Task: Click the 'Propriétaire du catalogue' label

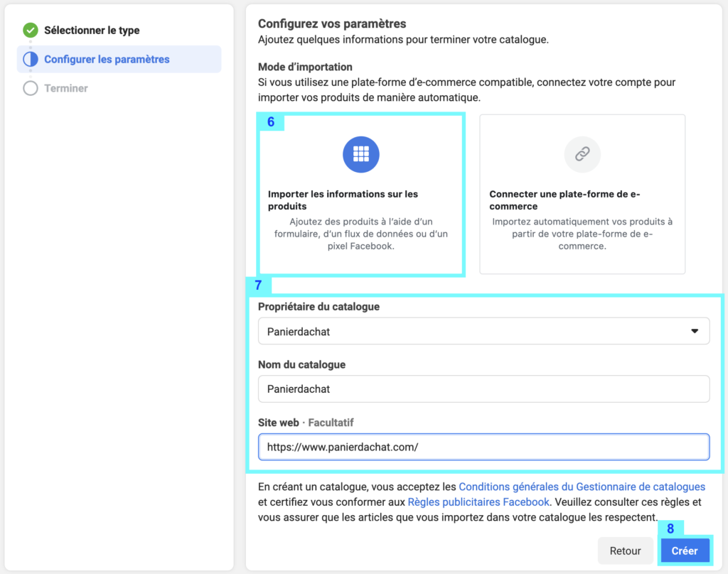Action: pyautogui.click(x=318, y=307)
